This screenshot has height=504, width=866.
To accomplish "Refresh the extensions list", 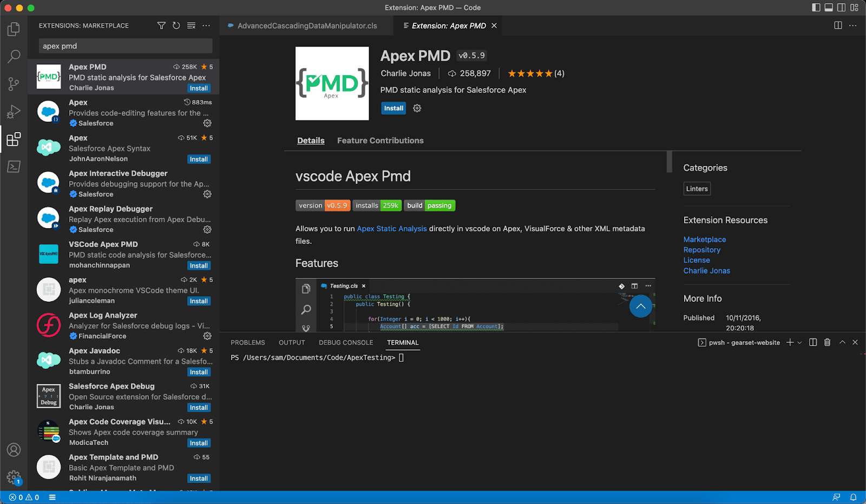I will pyautogui.click(x=176, y=25).
